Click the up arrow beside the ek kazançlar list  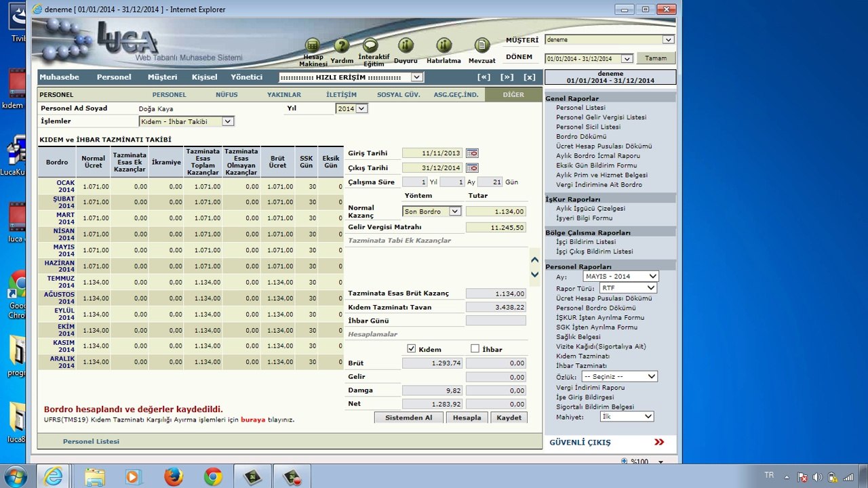pyautogui.click(x=534, y=260)
